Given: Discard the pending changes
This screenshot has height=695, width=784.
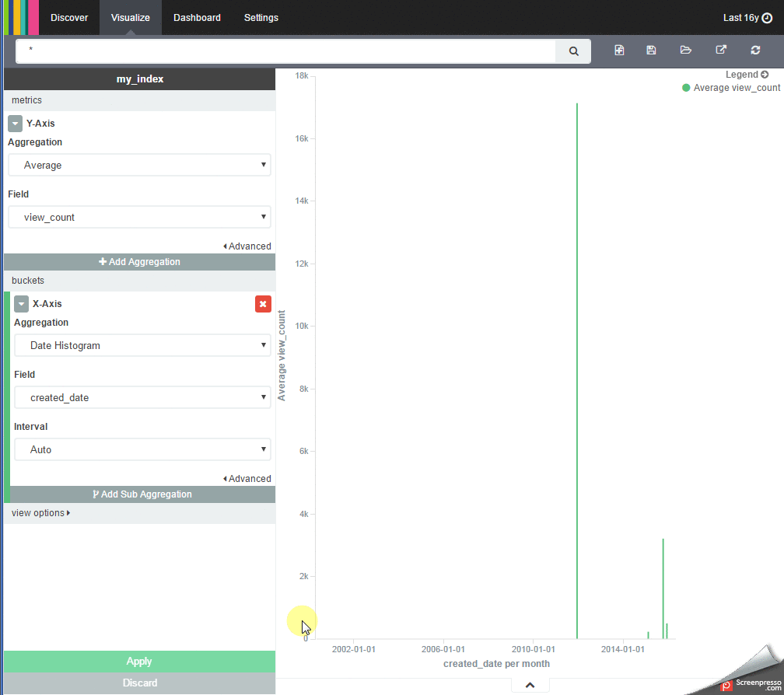Looking at the screenshot, I should [139, 683].
